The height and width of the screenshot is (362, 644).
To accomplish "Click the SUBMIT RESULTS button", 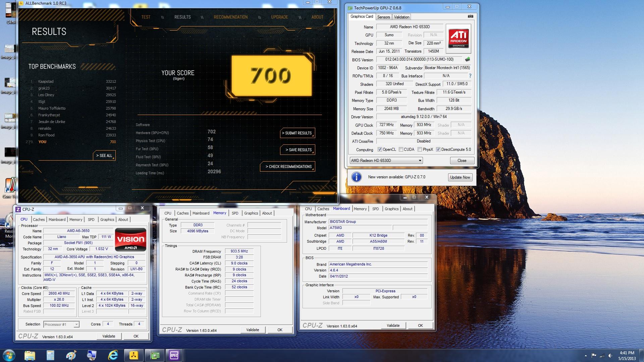I will (x=297, y=133).
